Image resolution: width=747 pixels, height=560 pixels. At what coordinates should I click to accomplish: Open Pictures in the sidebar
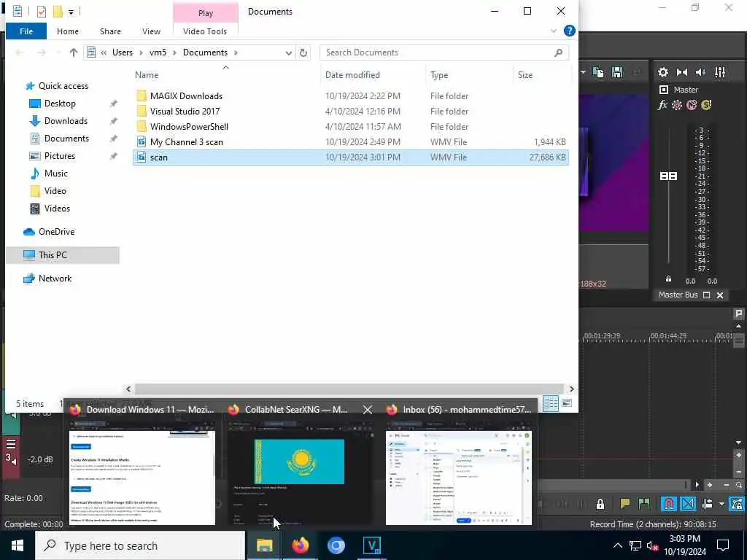[59, 156]
